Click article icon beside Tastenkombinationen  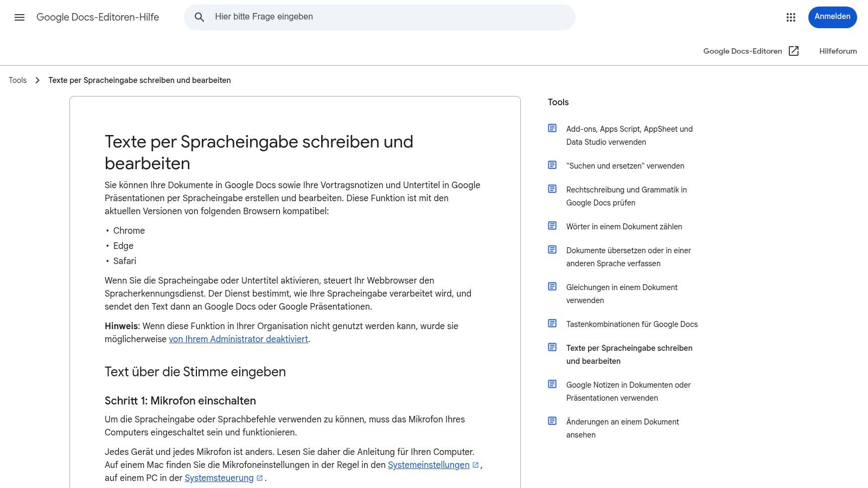[552, 323]
